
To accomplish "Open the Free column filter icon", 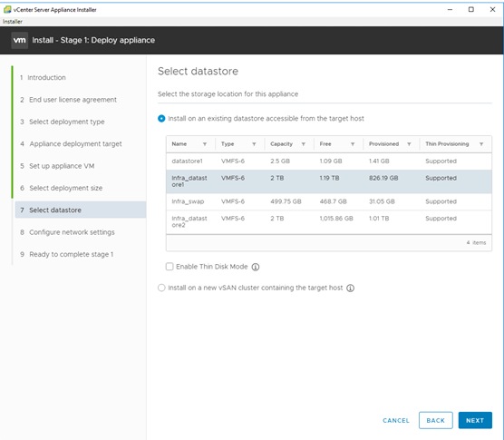I will [x=353, y=144].
